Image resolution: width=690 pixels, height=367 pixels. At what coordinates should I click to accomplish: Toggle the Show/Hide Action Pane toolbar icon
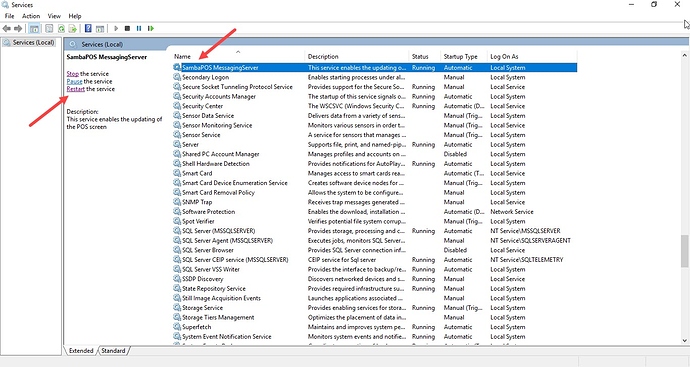(x=100, y=29)
